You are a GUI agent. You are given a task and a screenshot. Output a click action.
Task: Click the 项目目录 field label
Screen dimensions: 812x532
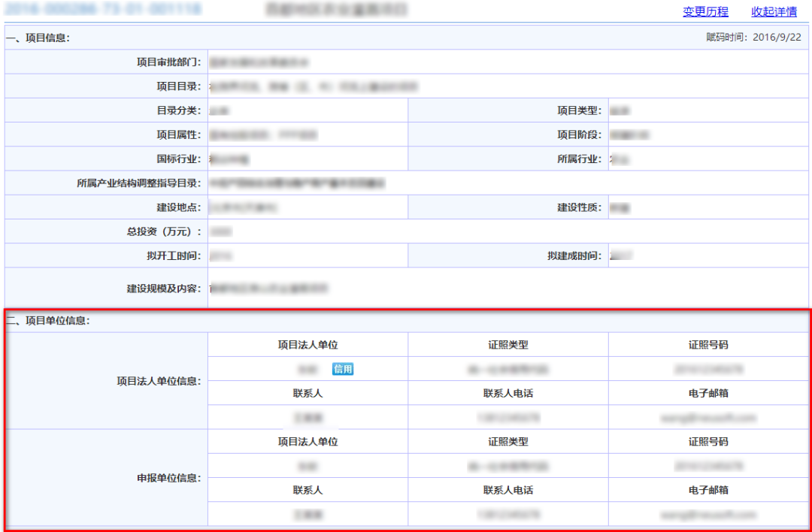coord(178,86)
